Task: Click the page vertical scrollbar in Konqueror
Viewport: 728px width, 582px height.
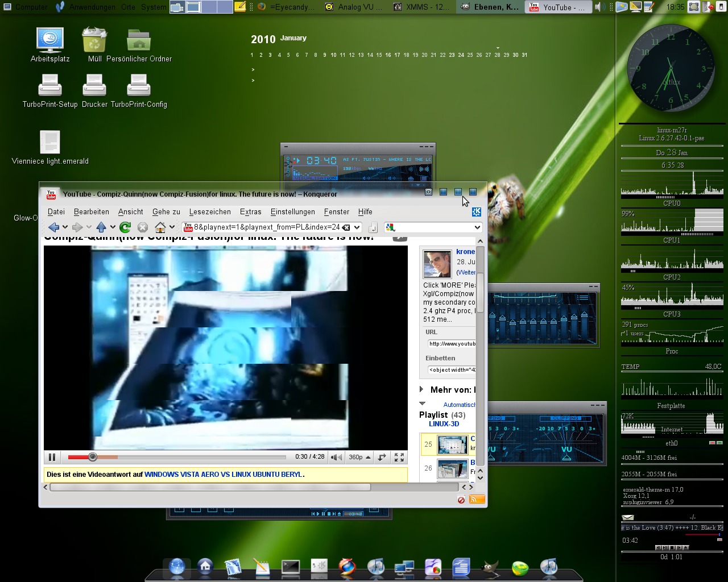Action: coord(480,293)
